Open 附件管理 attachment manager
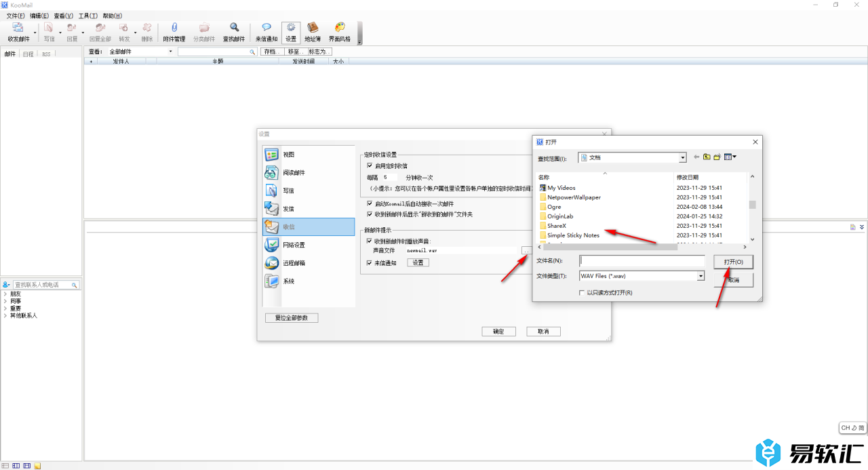Viewport: 868px width, 470px height. pos(174,31)
